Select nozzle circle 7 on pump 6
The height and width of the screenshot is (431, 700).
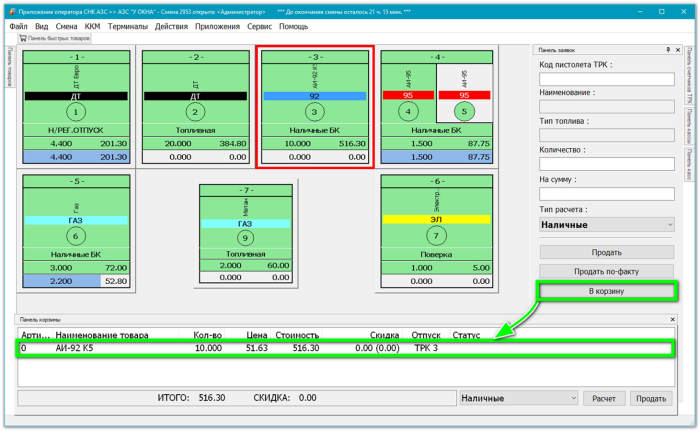[436, 236]
